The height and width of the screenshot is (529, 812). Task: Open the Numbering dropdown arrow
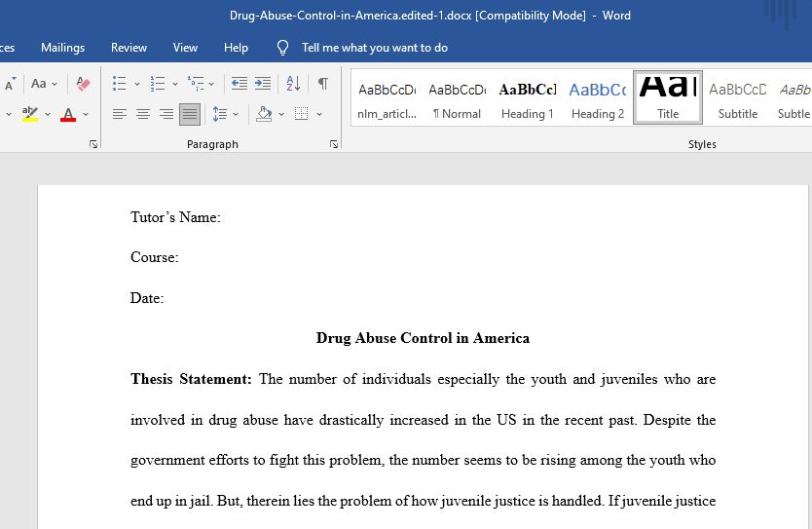(175, 84)
